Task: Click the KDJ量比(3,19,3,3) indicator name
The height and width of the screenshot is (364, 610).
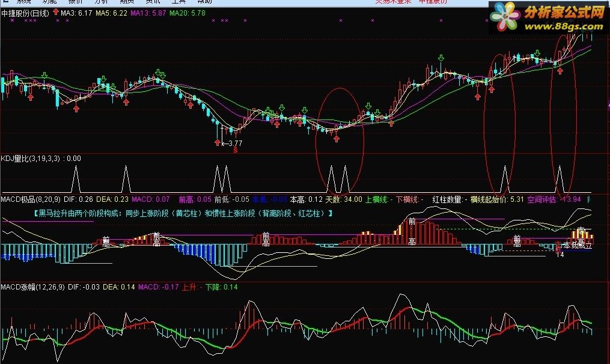Action: click(x=30, y=159)
